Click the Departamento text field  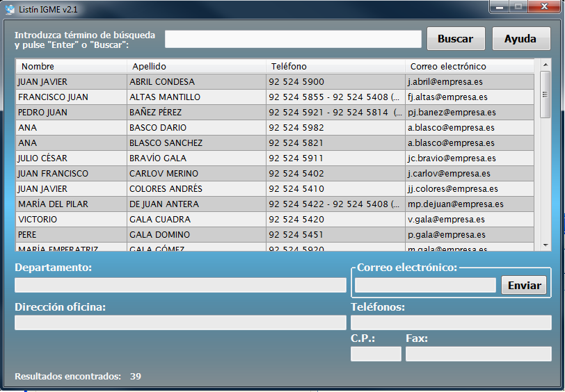pyautogui.click(x=180, y=285)
